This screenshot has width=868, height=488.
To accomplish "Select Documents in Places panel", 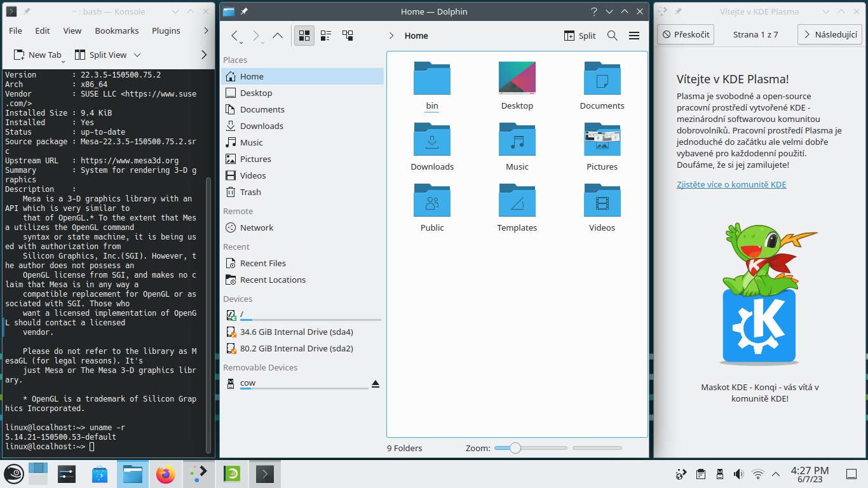I will pyautogui.click(x=302, y=109).
